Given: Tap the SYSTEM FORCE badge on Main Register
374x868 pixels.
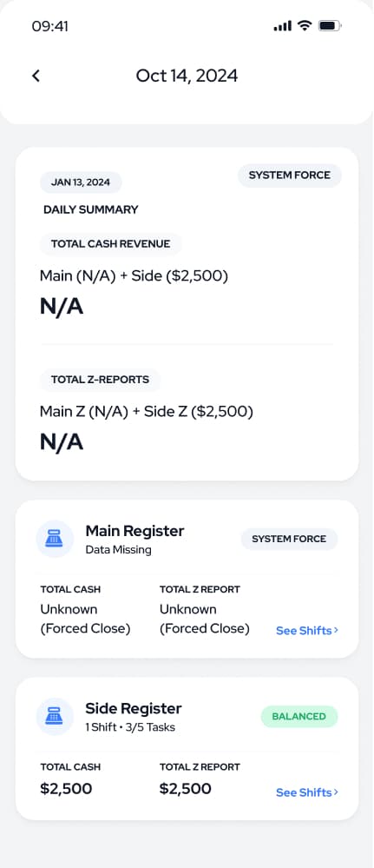Looking at the screenshot, I should 289,539.
